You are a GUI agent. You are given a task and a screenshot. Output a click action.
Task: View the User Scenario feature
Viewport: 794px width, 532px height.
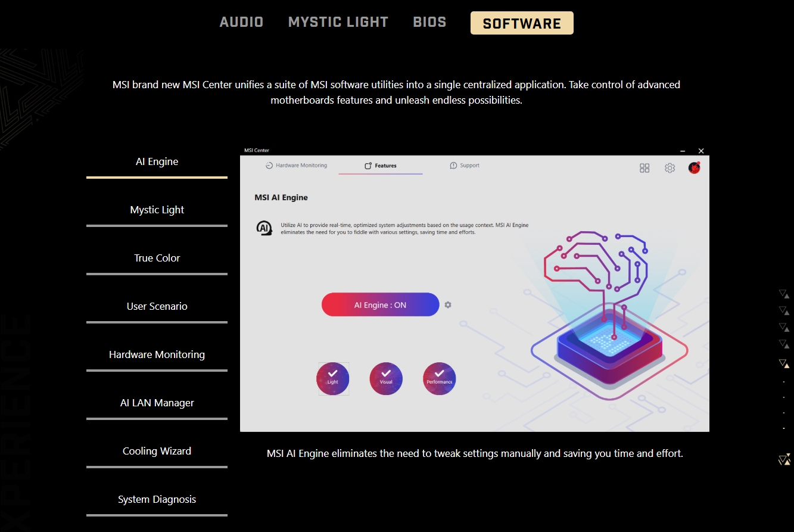pos(157,306)
